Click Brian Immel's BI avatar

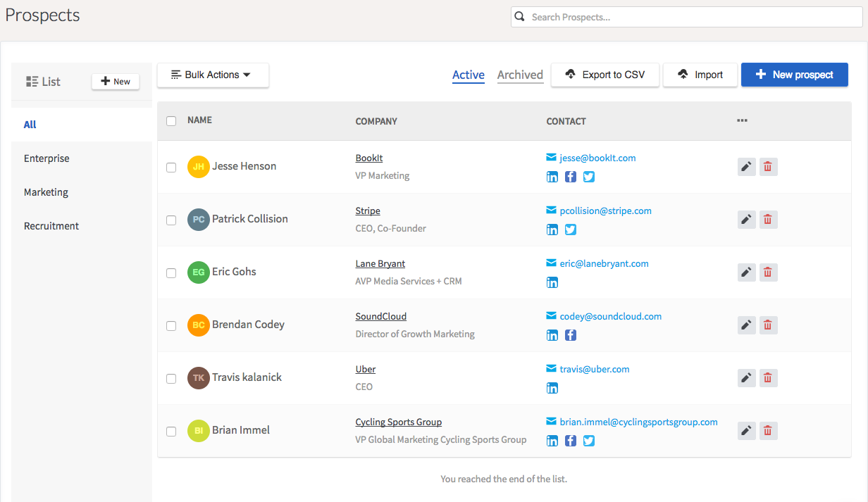[199, 430]
